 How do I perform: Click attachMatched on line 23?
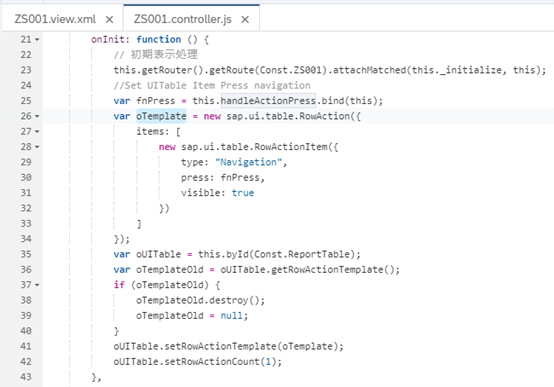pyautogui.click(x=370, y=70)
